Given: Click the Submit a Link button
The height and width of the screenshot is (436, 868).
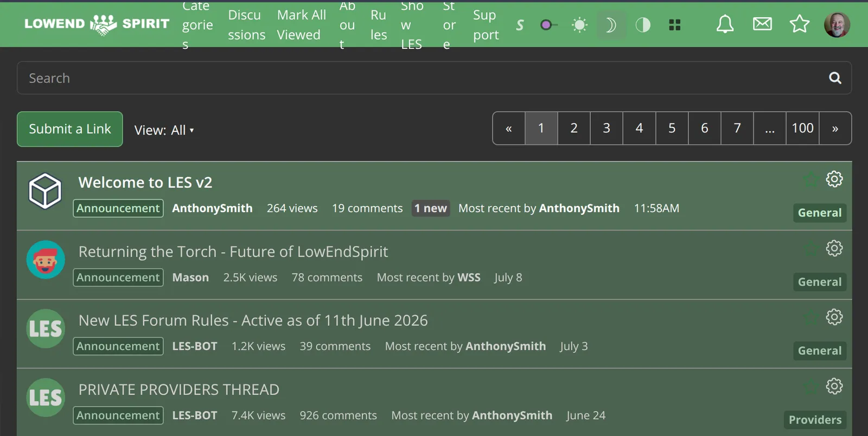Looking at the screenshot, I should coord(70,129).
